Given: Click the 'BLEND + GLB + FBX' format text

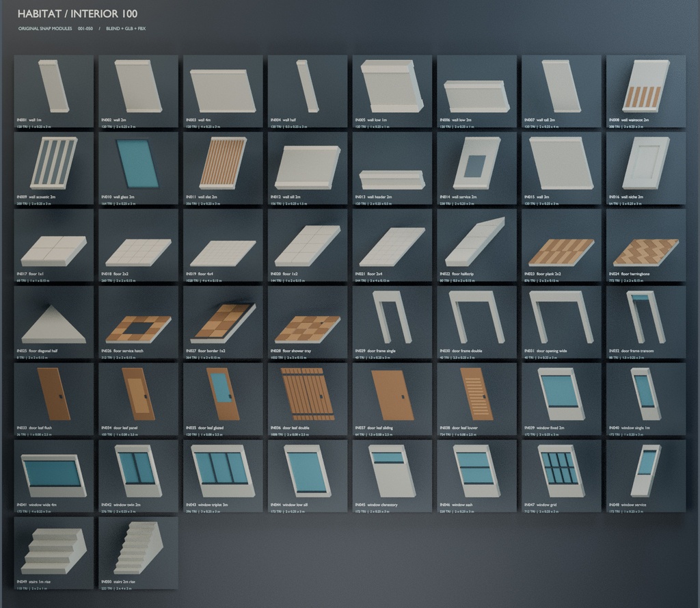Looking at the screenshot, I should [126, 29].
